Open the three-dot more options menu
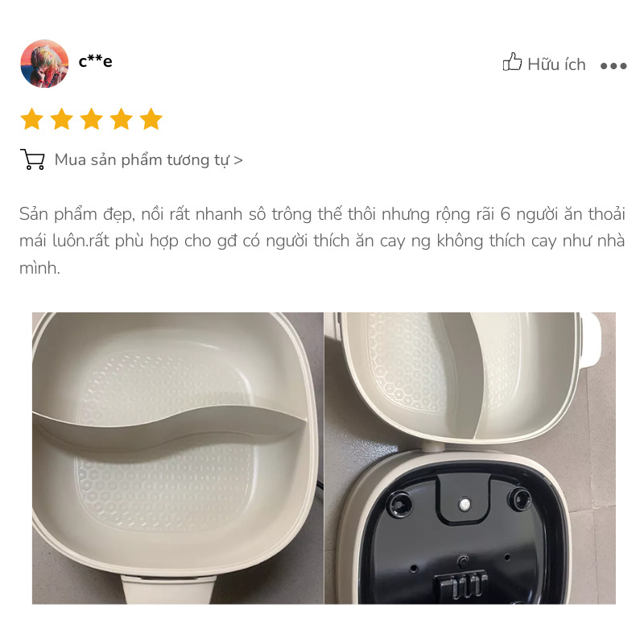 (613, 66)
